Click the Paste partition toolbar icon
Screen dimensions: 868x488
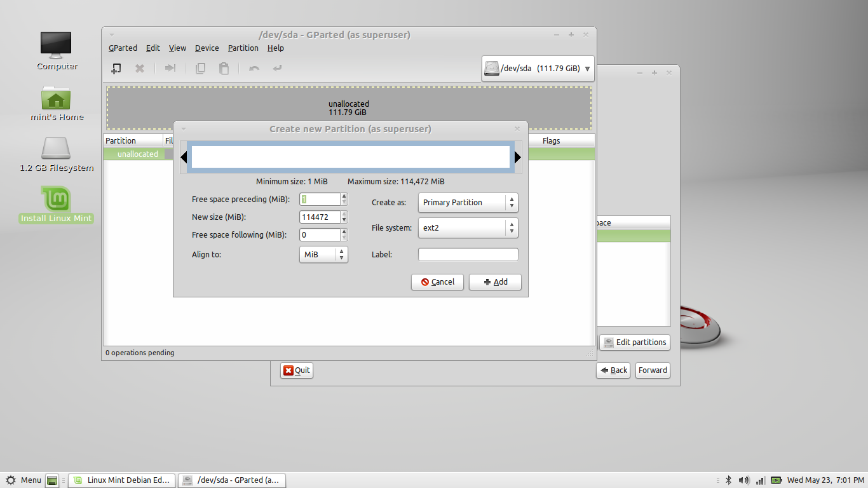point(224,68)
